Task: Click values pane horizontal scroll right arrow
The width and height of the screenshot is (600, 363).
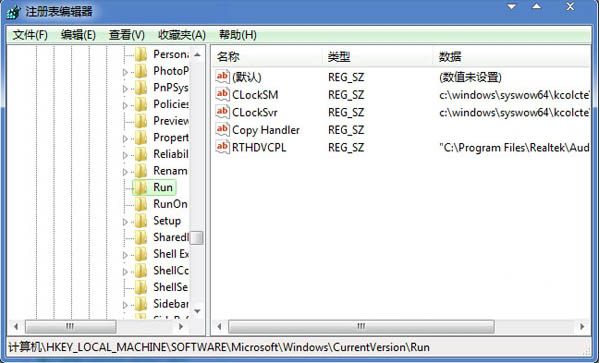Action: click(x=582, y=327)
